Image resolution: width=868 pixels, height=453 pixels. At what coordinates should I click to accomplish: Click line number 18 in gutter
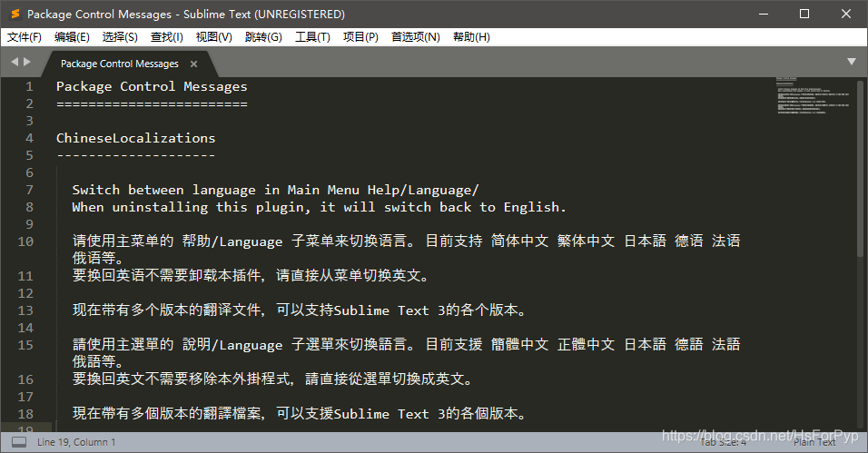25,414
